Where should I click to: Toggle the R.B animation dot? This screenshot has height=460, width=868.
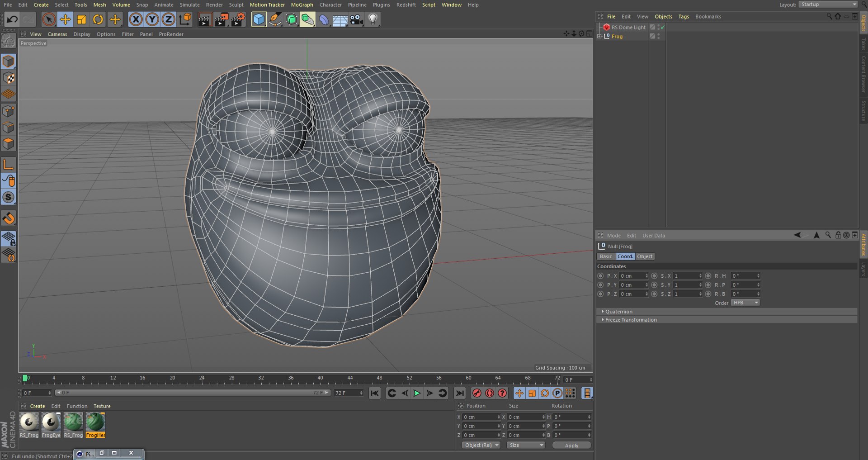708,294
